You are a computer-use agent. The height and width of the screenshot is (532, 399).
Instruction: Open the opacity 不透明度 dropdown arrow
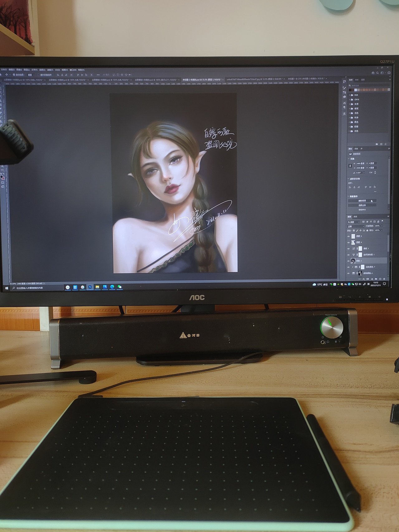coord(382,226)
